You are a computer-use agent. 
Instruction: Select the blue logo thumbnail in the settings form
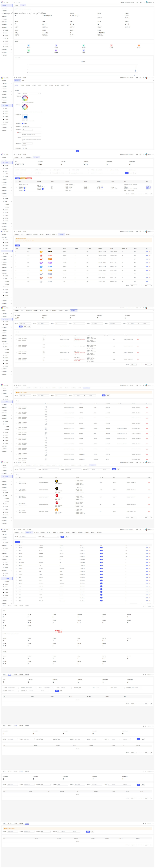click(x=26, y=117)
